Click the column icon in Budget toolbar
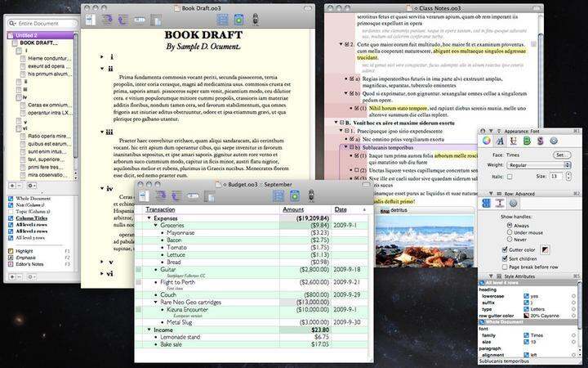The width and height of the screenshot is (588, 368). coord(209,196)
